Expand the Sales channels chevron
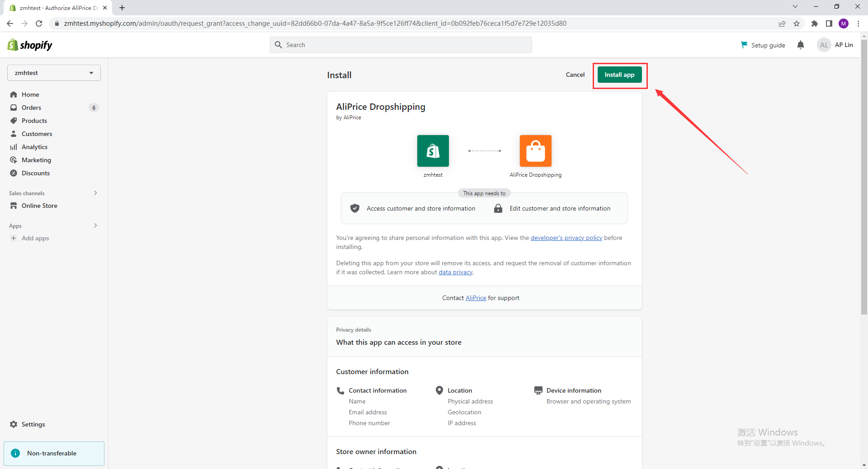Viewport: 868px width, 469px height. click(95, 193)
